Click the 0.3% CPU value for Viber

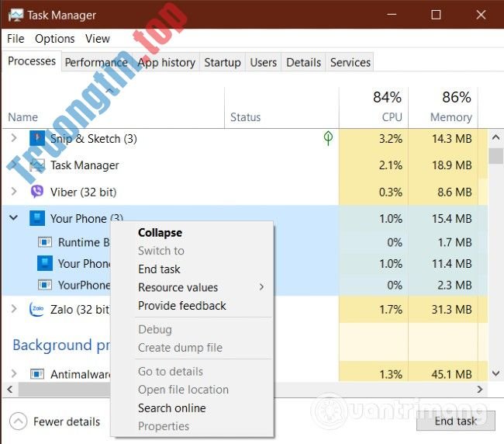[391, 192]
